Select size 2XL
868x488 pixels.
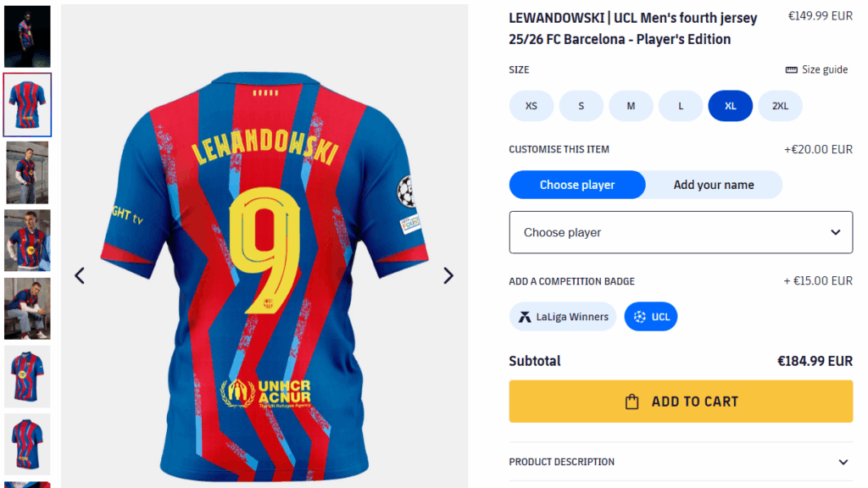click(x=780, y=106)
